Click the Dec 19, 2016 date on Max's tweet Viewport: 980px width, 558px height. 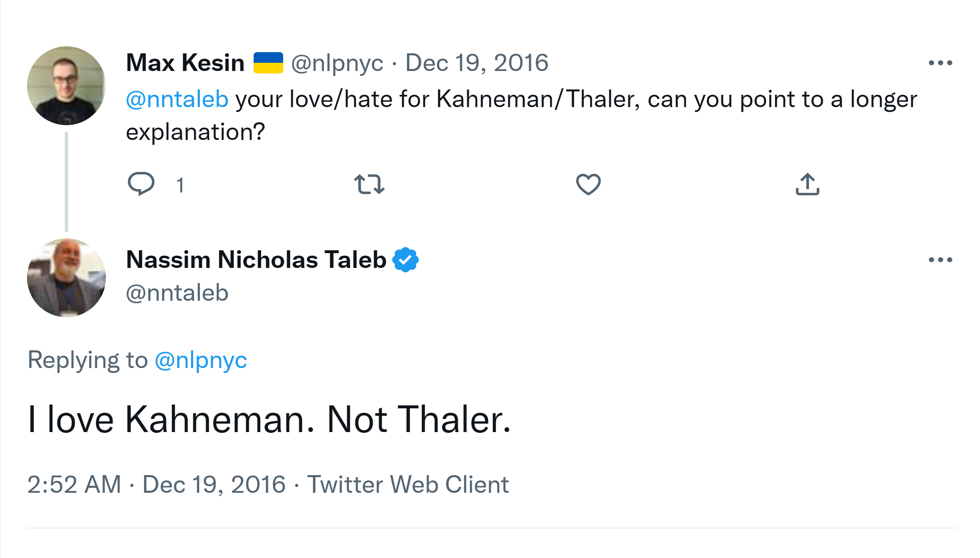[x=477, y=63]
